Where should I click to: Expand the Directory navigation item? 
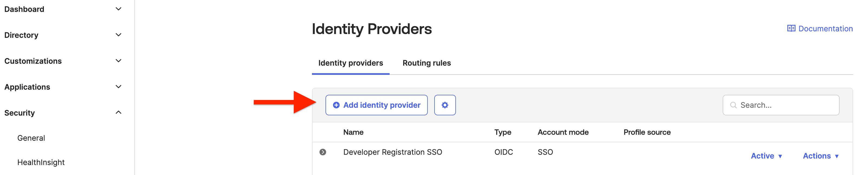click(118, 35)
